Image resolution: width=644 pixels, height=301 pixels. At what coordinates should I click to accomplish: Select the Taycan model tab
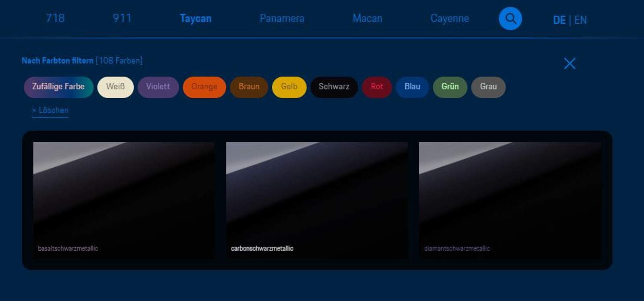pyautogui.click(x=196, y=19)
